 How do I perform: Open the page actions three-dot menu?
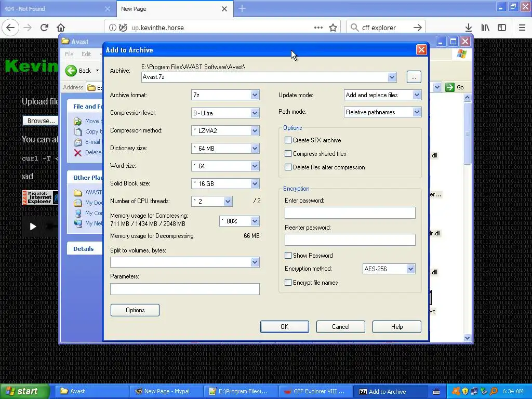click(318, 28)
